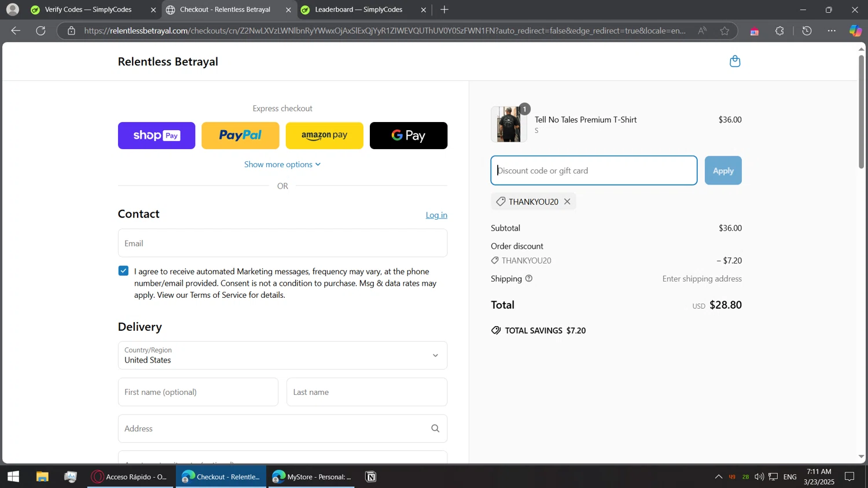Remove the THANKYOU20 discount code
This screenshot has width=868, height=488.
(567, 201)
